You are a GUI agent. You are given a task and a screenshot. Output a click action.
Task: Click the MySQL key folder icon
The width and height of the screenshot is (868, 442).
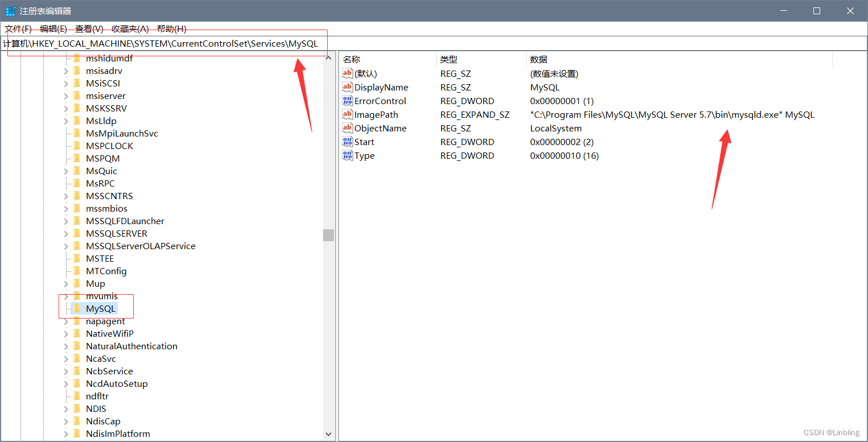(77, 308)
